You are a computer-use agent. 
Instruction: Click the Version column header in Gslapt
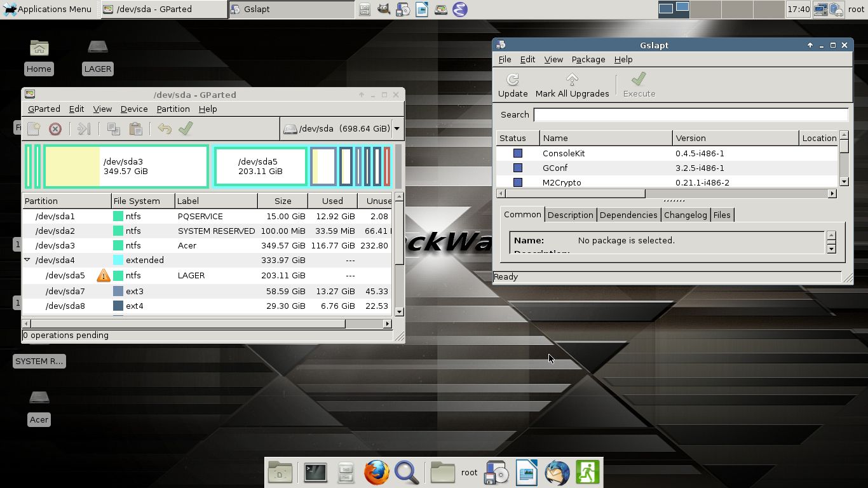(736, 138)
